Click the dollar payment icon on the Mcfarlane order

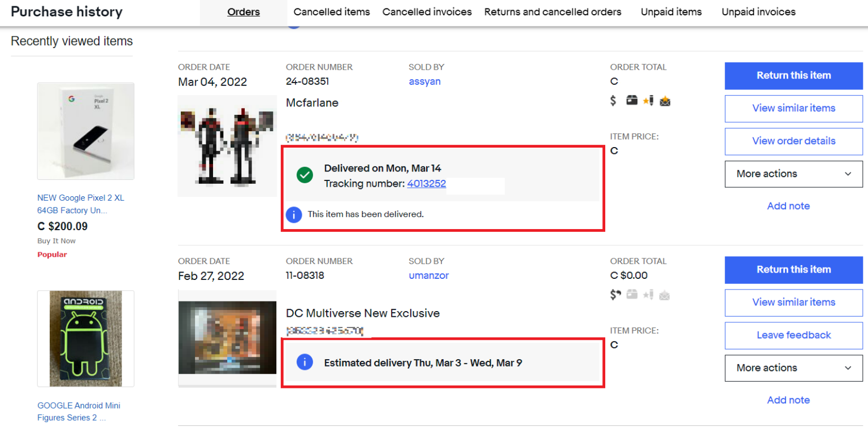[x=614, y=101]
